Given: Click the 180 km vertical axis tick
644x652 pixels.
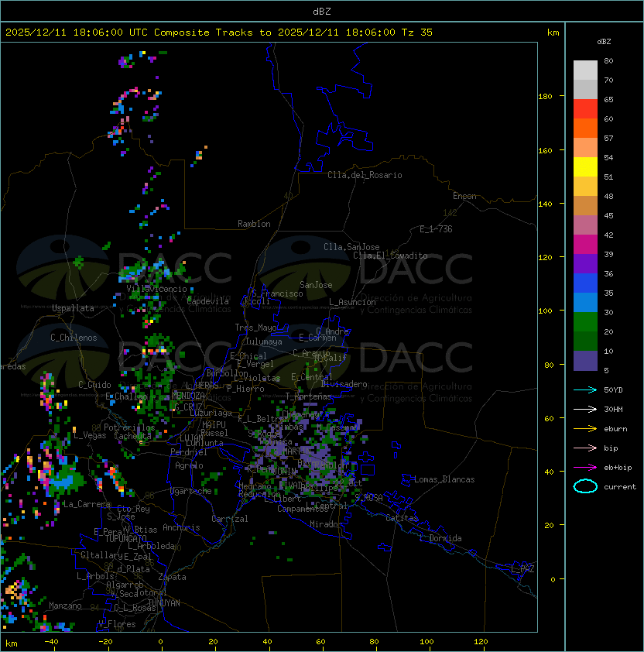Looking at the screenshot, I should click(545, 97).
